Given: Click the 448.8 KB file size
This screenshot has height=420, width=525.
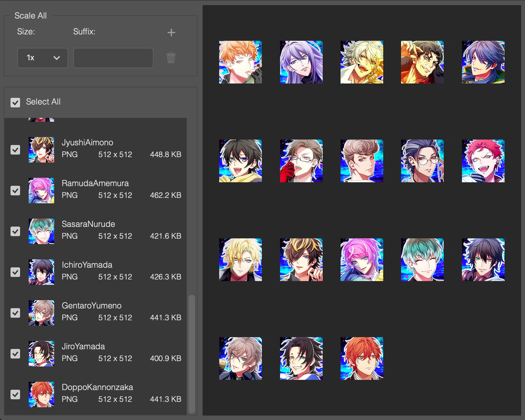Looking at the screenshot, I should (166, 155).
